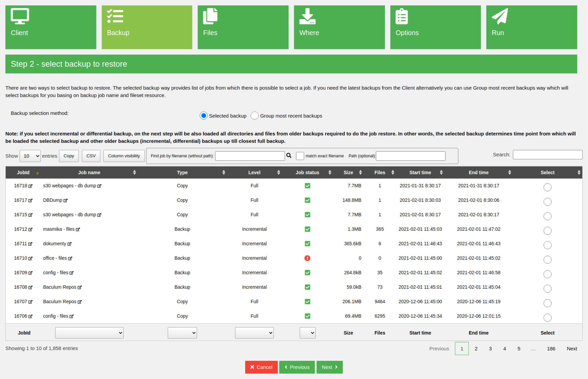The width and height of the screenshot is (588, 379).
Task: Go to the Client step tab
Action: tap(51, 27)
